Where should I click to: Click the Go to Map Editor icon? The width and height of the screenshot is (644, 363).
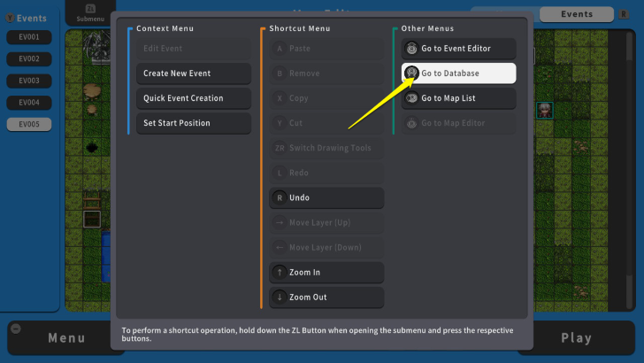tap(411, 123)
